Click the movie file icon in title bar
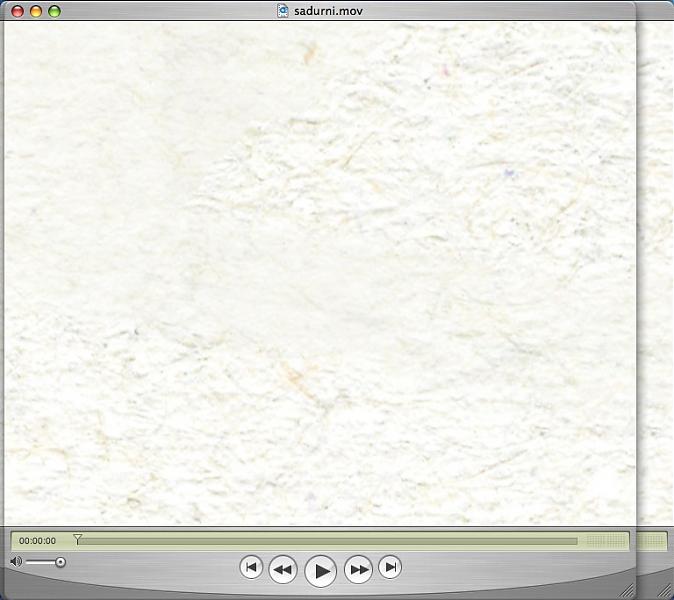Viewport: 674px width, 600px height. tap(282, 10)
